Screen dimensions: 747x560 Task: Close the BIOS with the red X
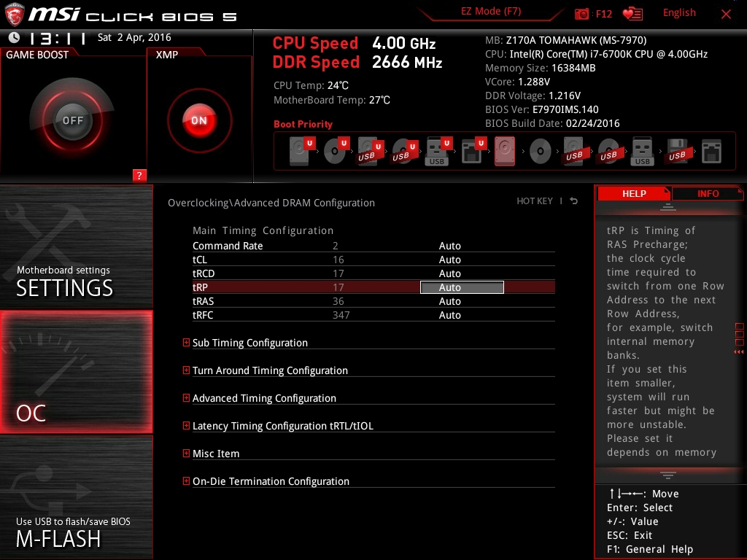coord(726,15)
